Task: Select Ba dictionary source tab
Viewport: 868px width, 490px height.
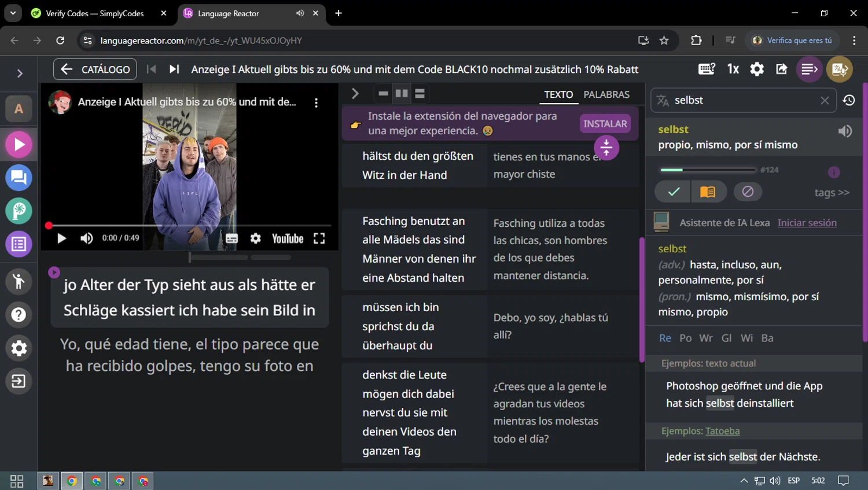Action: point(767,338)
